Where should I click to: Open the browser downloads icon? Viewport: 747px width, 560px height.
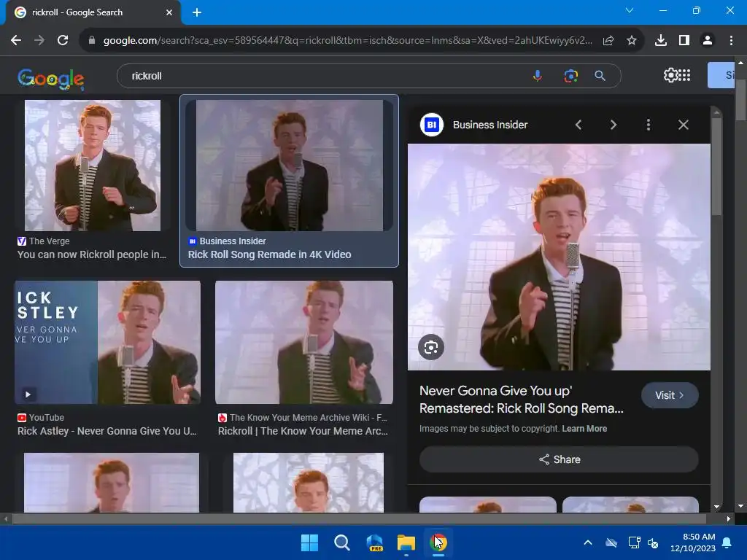(661, 41)
